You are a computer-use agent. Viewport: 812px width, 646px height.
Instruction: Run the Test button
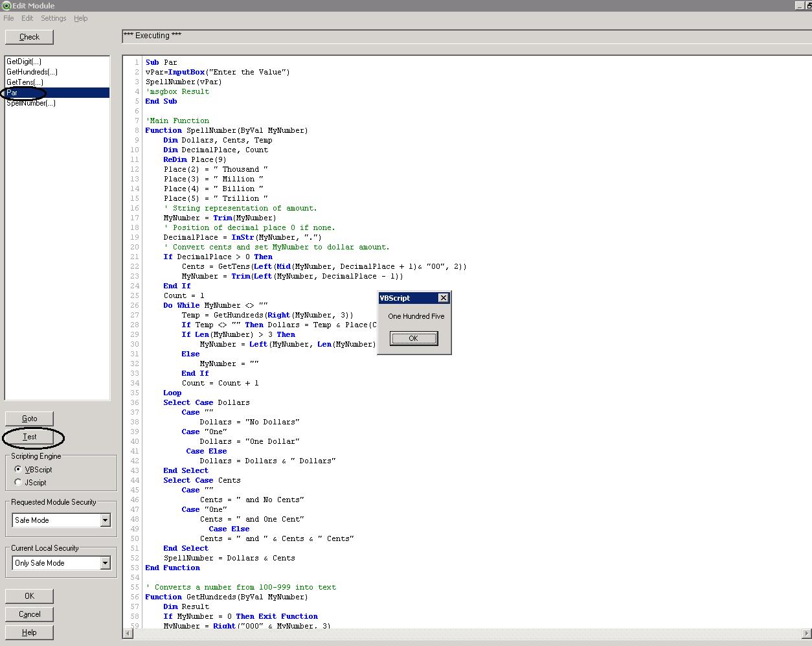[x=30, y=437]
